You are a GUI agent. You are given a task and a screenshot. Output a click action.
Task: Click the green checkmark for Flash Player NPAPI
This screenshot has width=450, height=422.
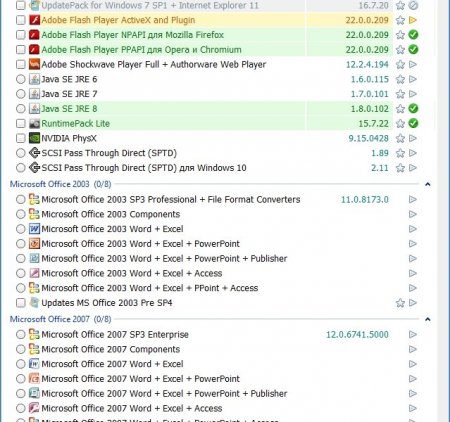pos(413,35)
